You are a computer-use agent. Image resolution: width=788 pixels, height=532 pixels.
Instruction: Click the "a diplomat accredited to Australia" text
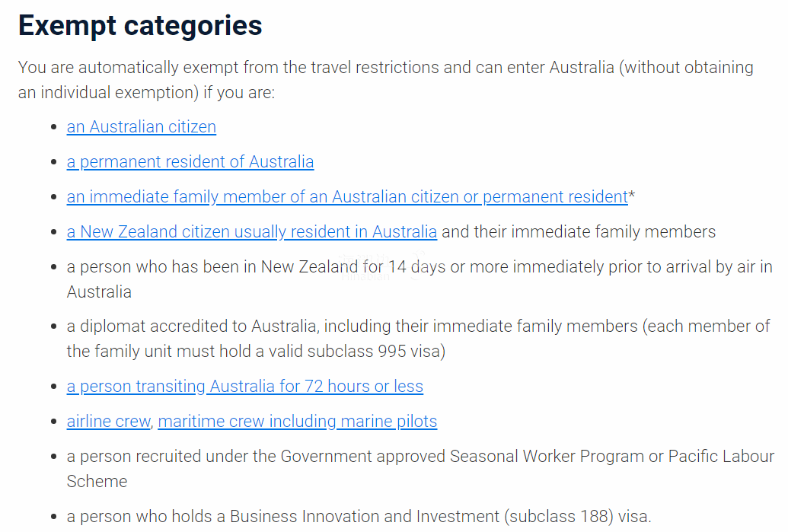[190, 327]
